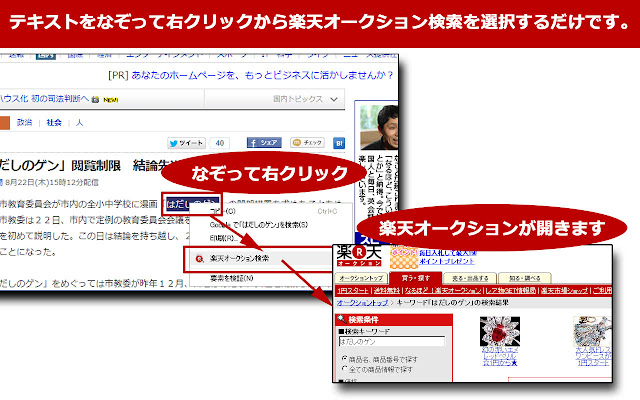640x400 pixels.
Task: Switch to the 売る・出品する tab
Action: coord(470,278)
